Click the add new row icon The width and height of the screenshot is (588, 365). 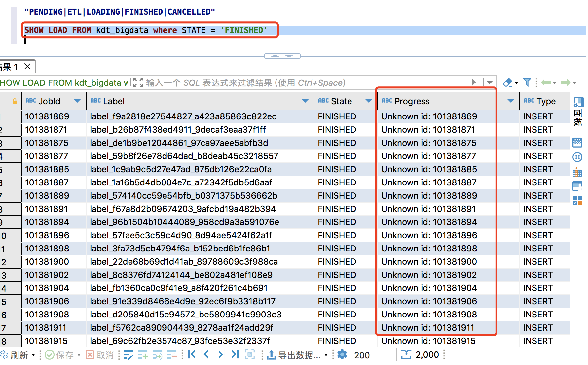(x=143, y=355)
